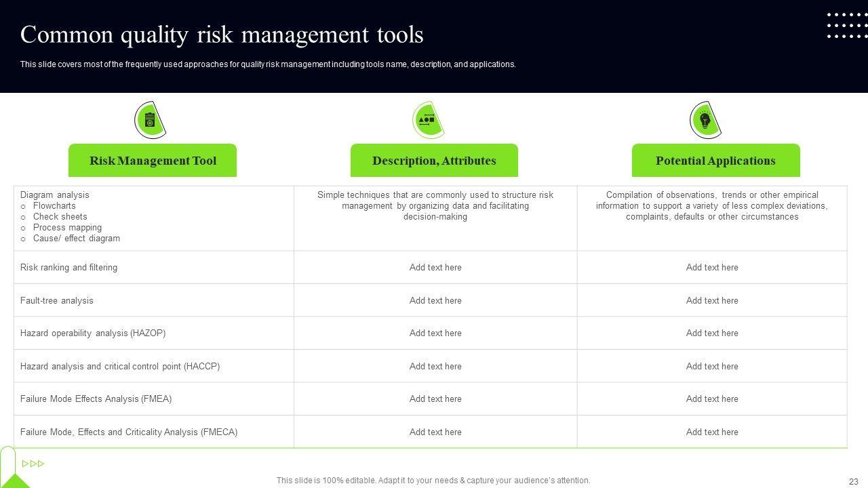The width and height of the screenshot is (868, 488).
Task: Click applications placeholder in HAZOP row
Action: [712, 333]
